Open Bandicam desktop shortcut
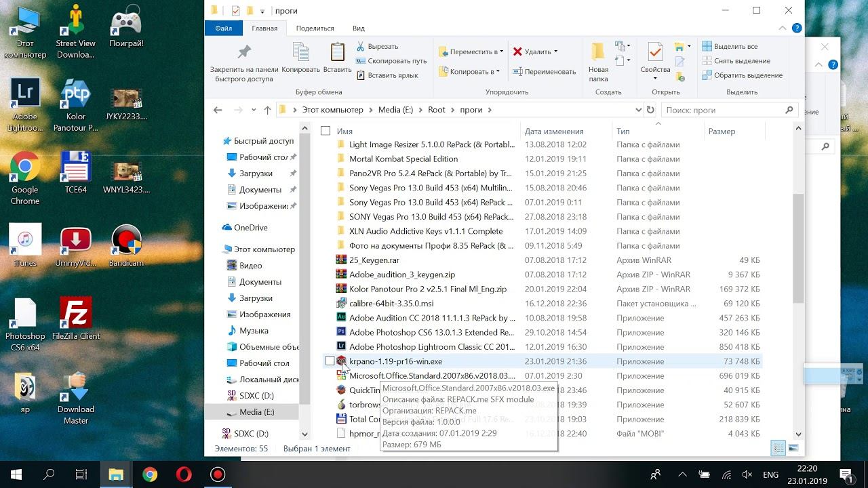This screenshot has width=868, height=488. (126, 245)
